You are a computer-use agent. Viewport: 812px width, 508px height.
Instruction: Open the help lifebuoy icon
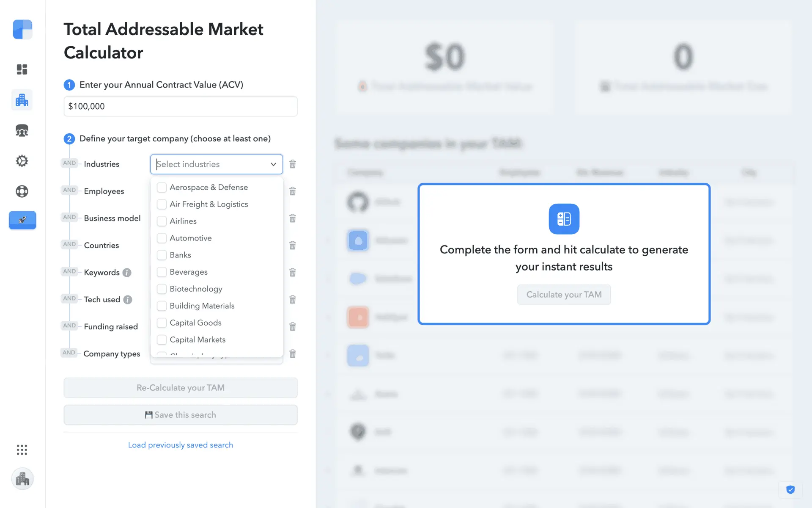tap(22, 191)
